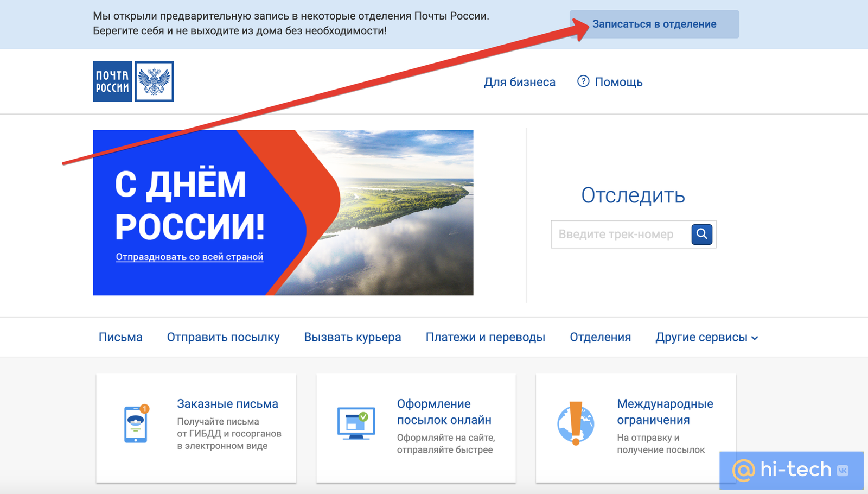The width and height of the screenshot is (868, 494).
Task: Open the Оформление посылок онлайн card title
Action: tap(444, 412)
